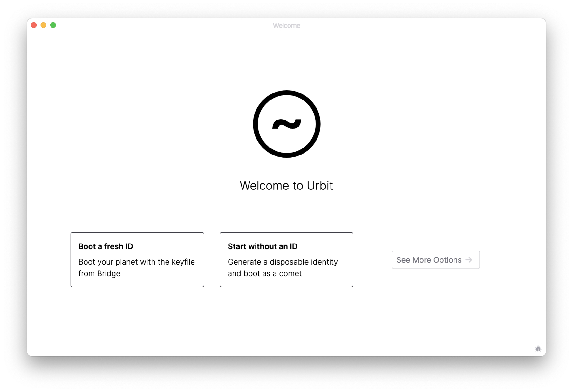Minimize the Welcome window with yellow button
Viewport: 573px width, 392px height.
click(44, 25)
